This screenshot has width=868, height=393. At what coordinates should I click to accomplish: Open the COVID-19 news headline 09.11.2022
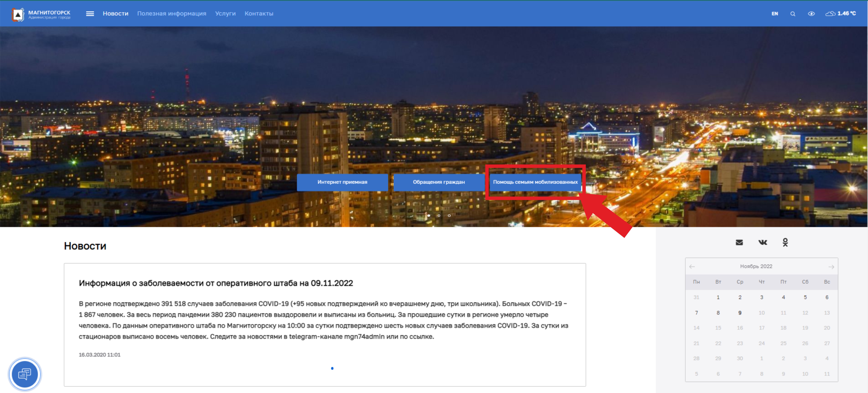[x=216, y=283]
